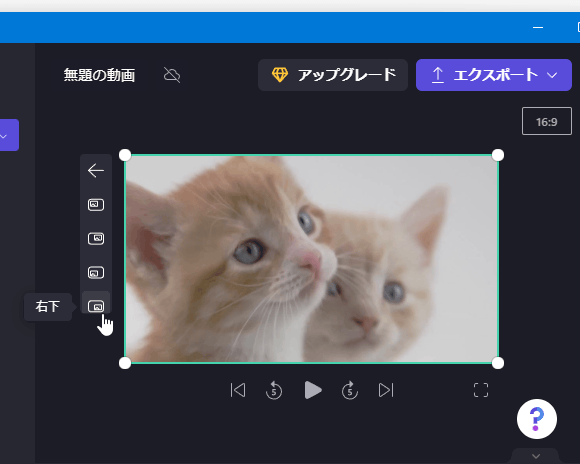Click the top-left resize handle of the video
The width and height of the screenshot is (580, 464).
[x=125, y=155]
